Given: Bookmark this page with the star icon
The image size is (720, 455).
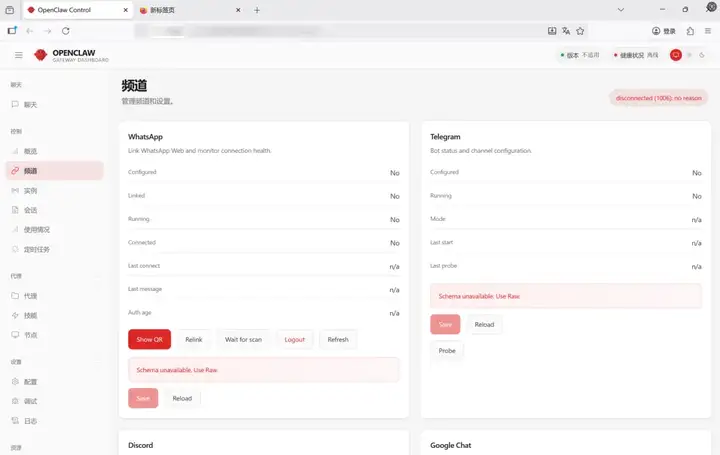Looking at the screenshot, I should click(580, 31).
